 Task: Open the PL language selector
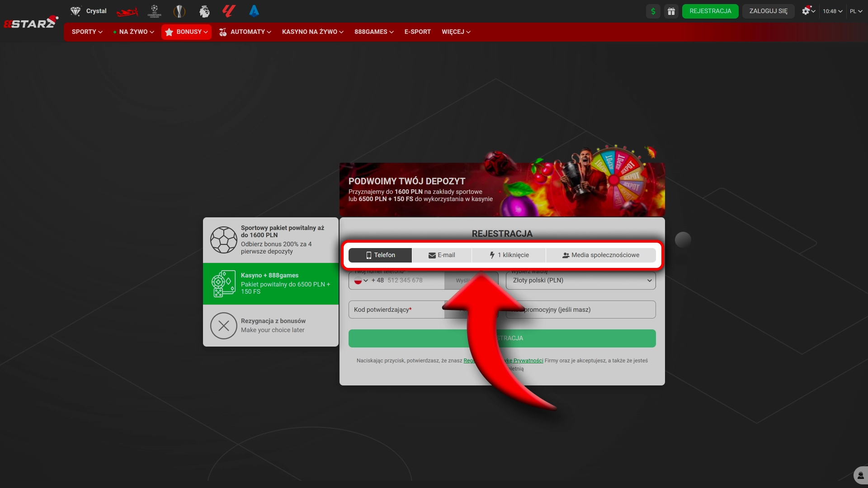click(x=856, y=11)
